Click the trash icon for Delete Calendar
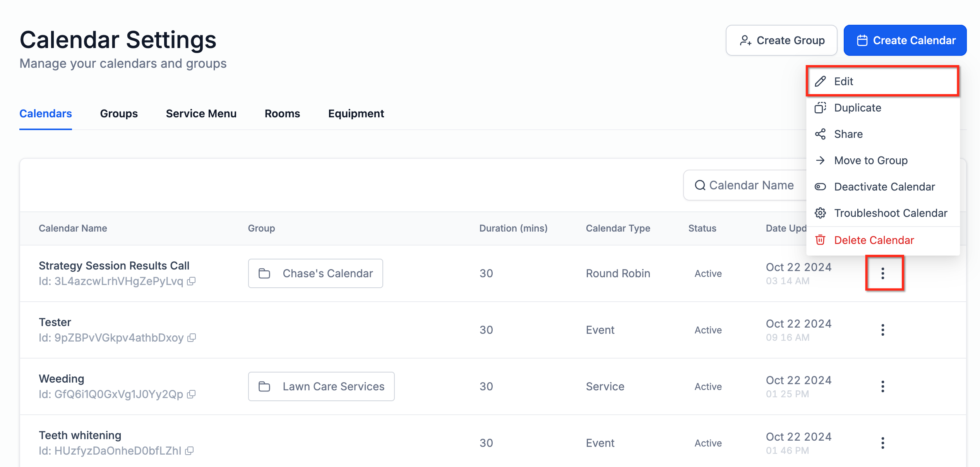Image resolution: width=980 pixels, height=467 pixels. pos(820,240)
